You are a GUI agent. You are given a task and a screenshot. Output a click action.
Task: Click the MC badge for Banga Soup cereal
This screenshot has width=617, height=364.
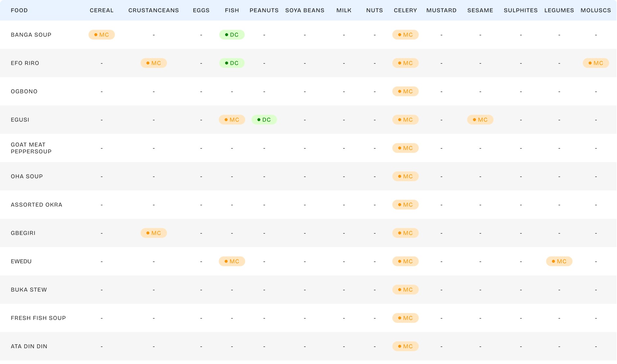click(x=101, y=35)
